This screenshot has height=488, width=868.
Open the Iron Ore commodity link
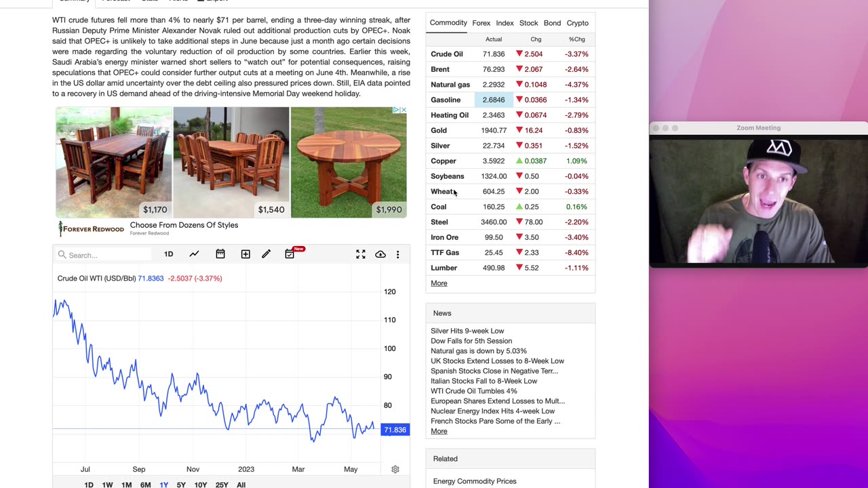point(445,237)
